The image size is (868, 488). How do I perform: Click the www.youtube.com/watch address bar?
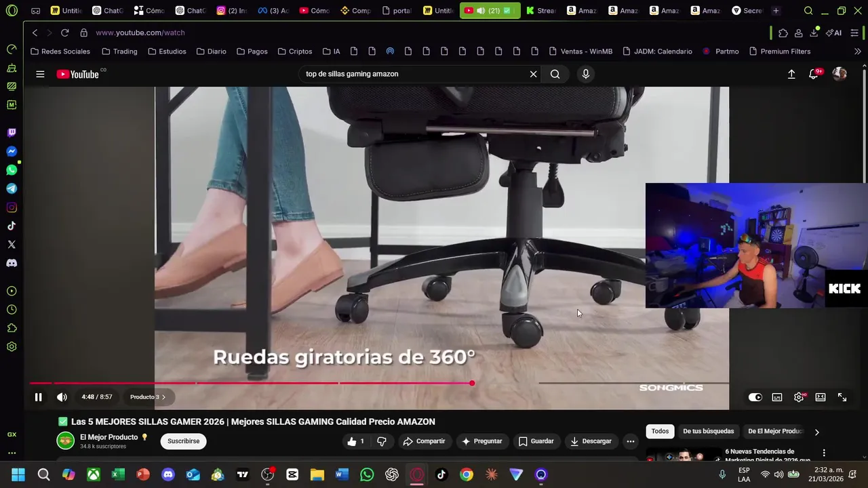(140, 33)
